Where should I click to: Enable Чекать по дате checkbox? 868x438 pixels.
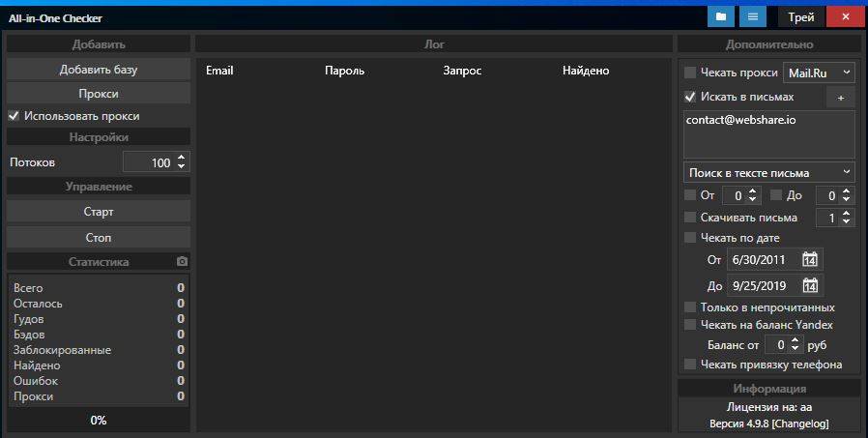pyautogui.click(x=690, y=237)
